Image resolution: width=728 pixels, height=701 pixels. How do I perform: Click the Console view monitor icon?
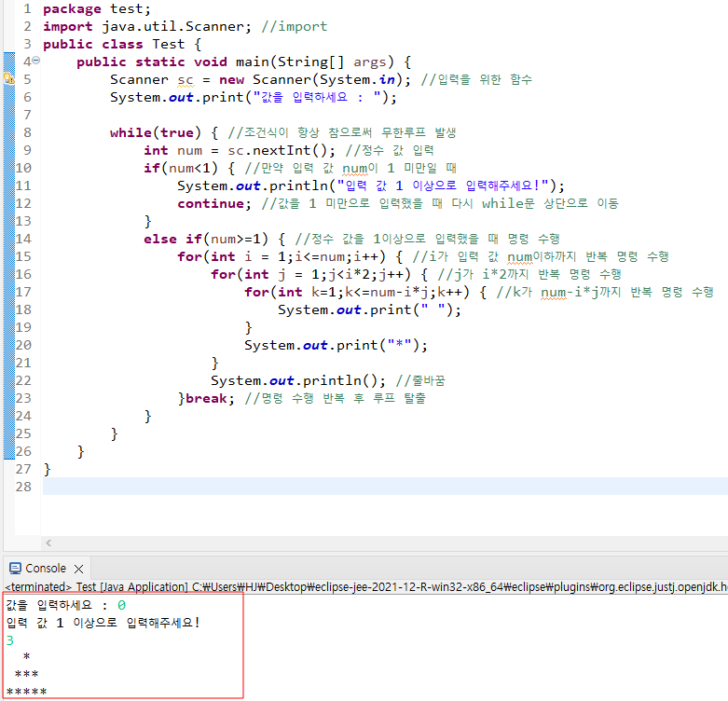coord(15,569)
